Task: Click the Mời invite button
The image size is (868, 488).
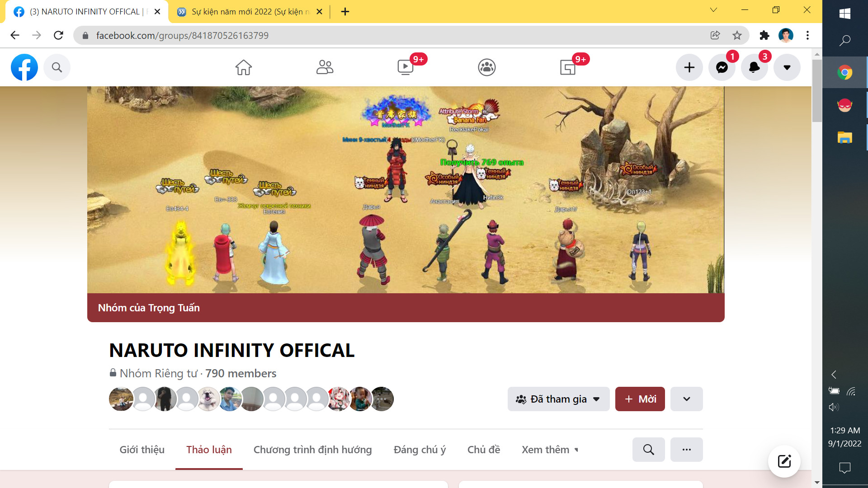Action: pyautogui.click(x=640, y=399)
